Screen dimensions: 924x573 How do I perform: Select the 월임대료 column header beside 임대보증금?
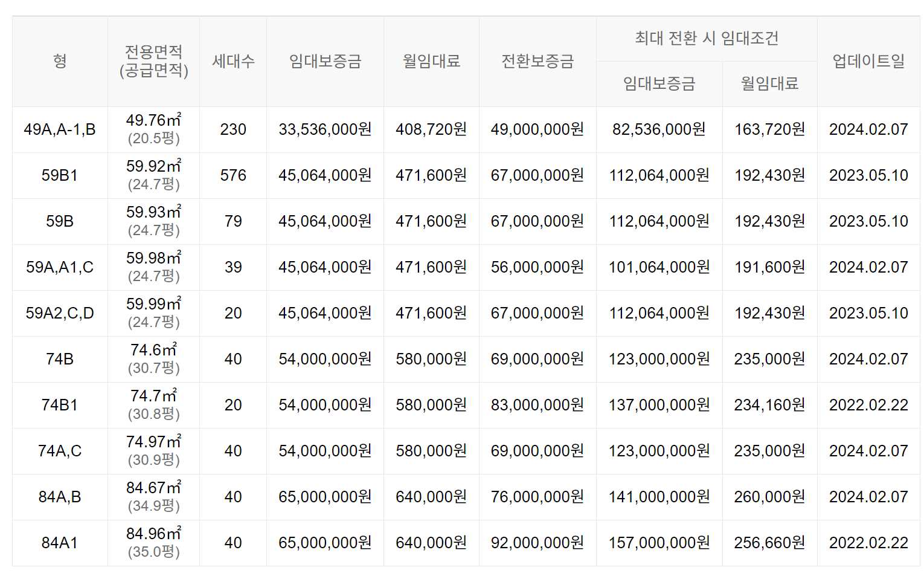(431, 61)
